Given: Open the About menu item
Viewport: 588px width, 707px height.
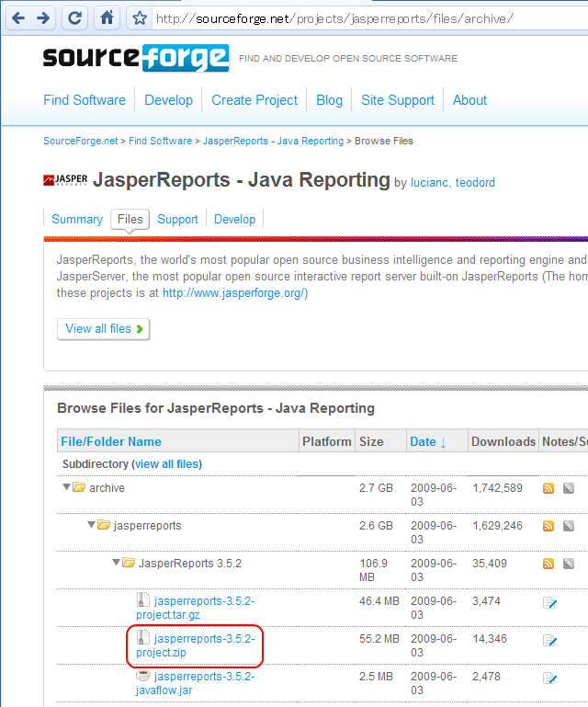Looking at the screenshot, I should pyautogui.click(x=469, y=100).
